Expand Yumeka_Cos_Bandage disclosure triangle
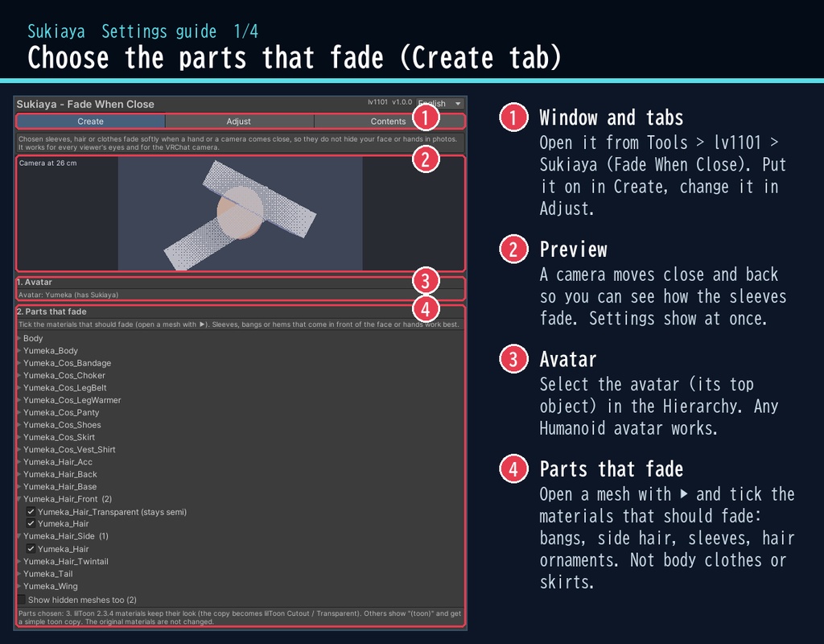824x644 pixels. (19, 363)
